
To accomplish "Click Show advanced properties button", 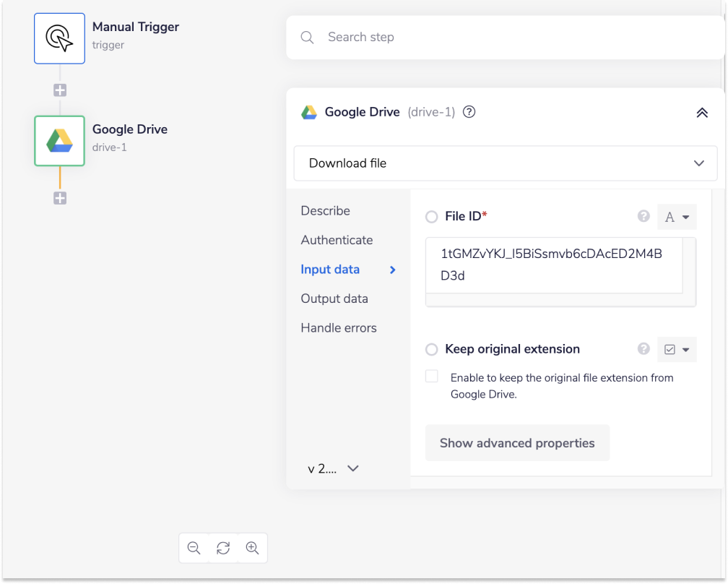I will (517, 443).
